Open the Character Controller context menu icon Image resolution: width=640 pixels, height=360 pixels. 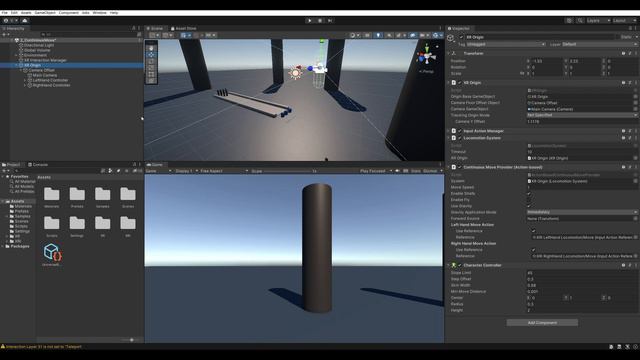tap(636, 265)
